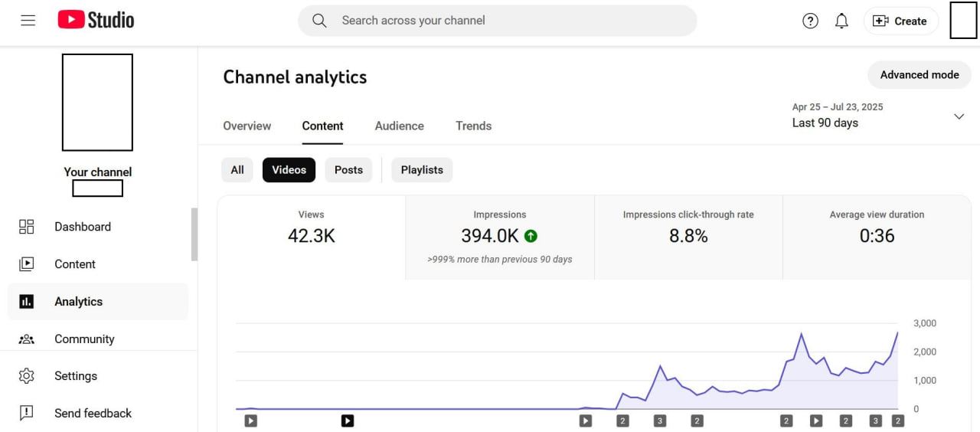Click the timeline marker showing 3 videos near the chart's right end
980x432 pixels.
875,421
